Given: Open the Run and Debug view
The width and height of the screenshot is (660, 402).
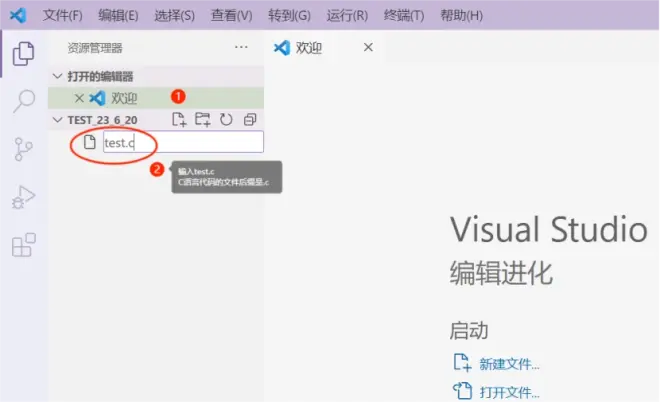Looking at the screenshot, I should [23, 197].
